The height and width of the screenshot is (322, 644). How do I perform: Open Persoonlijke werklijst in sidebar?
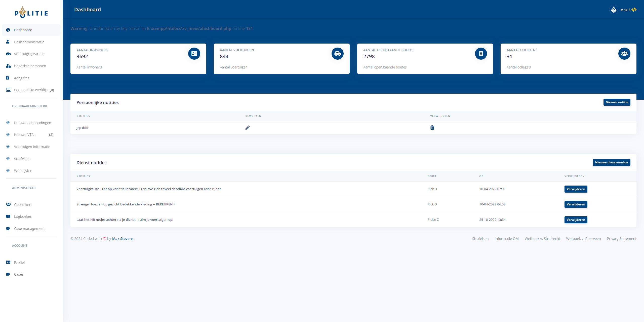coord(31,90)
